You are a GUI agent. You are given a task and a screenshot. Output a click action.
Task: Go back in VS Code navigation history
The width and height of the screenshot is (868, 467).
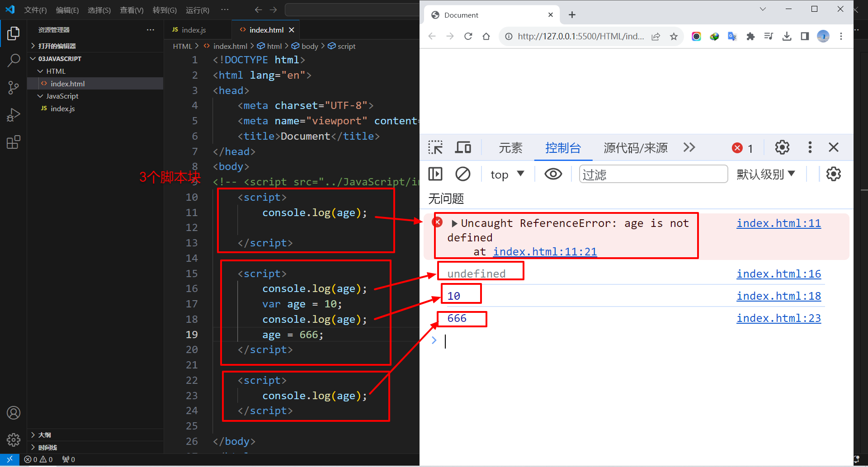(258, 10)
